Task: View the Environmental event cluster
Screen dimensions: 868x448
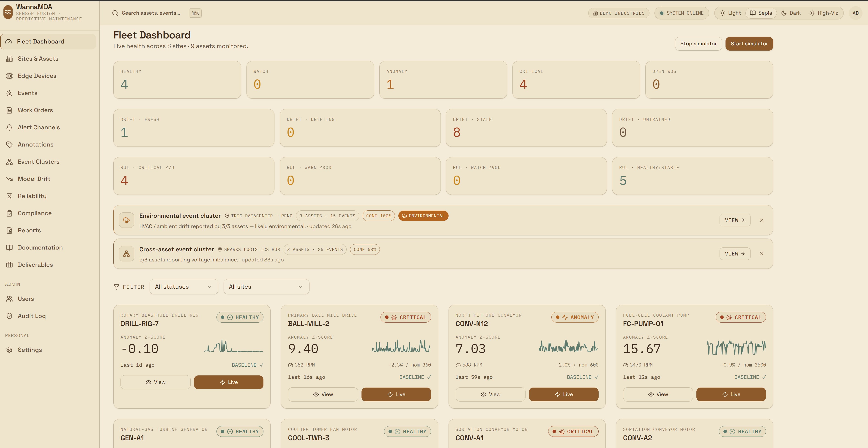Action: [x=735, y=220]
